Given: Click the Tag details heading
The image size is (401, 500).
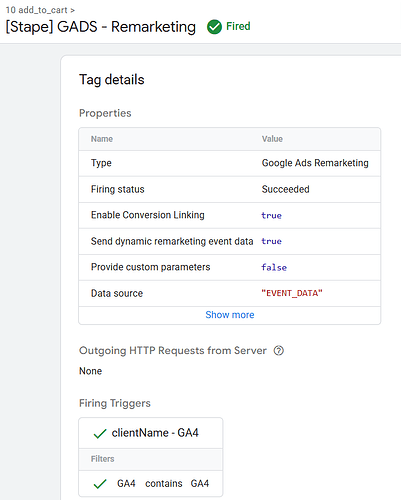Looking at the screenshot, I should pyautogui.click(x=112, y=80).
